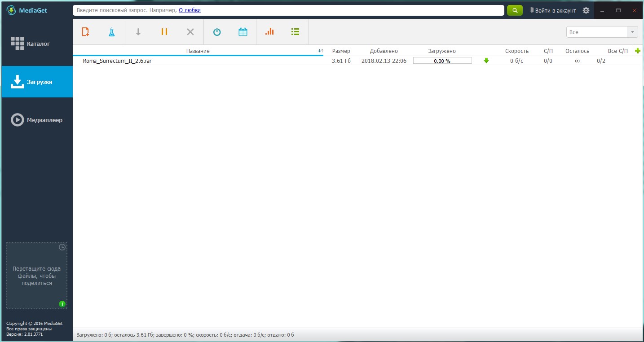Expand the "Все" filter dropdown
The height and width of the screenshot is (342, 644).
(602, 32)
